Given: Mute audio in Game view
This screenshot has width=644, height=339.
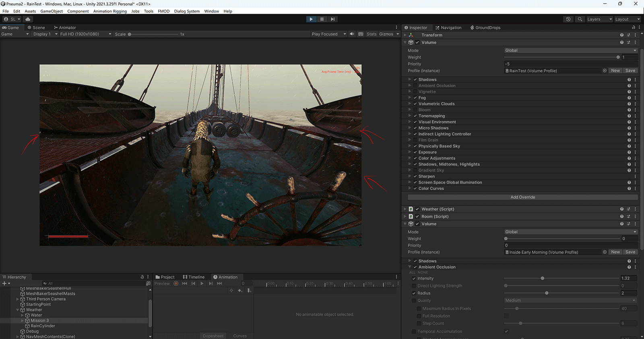Looking at the screenshot, I should coord(352,34).
